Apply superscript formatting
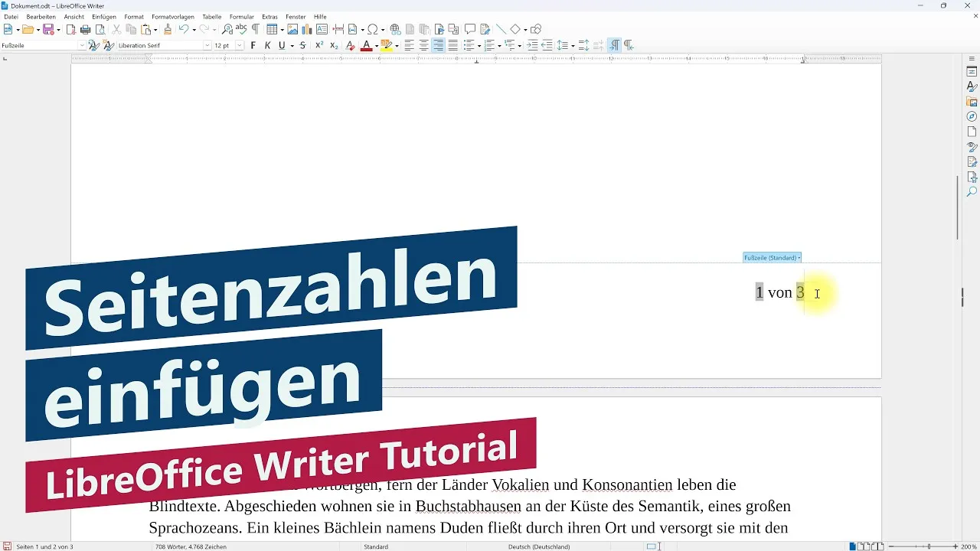The width and height of the screenshot is (980, 551). [319, 45]
